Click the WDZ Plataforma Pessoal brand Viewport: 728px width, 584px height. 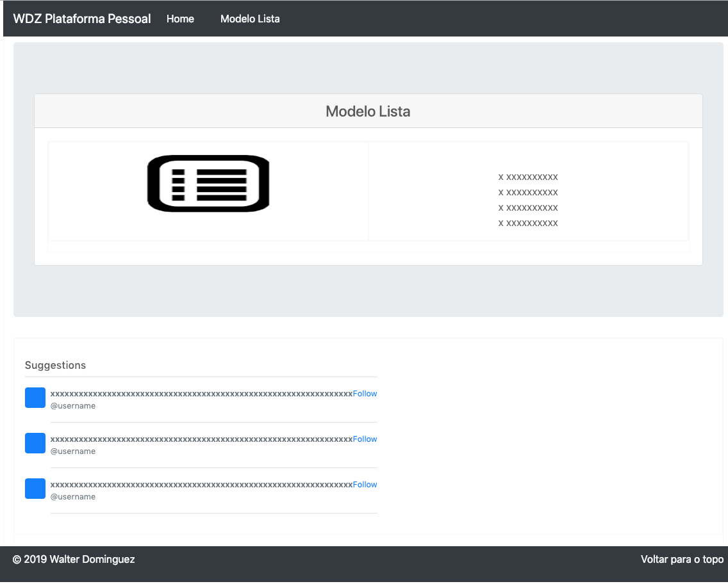pos(82,19)
